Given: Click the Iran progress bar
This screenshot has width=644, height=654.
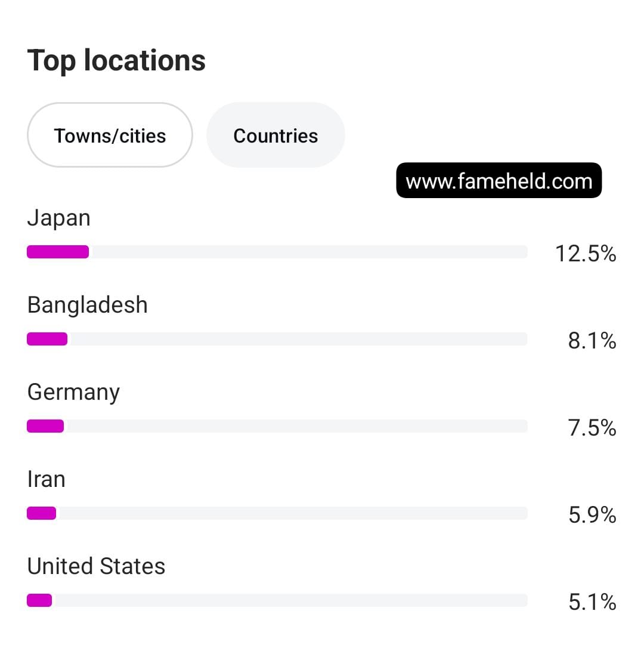Looking at the screenshot, I should (277, 513).
